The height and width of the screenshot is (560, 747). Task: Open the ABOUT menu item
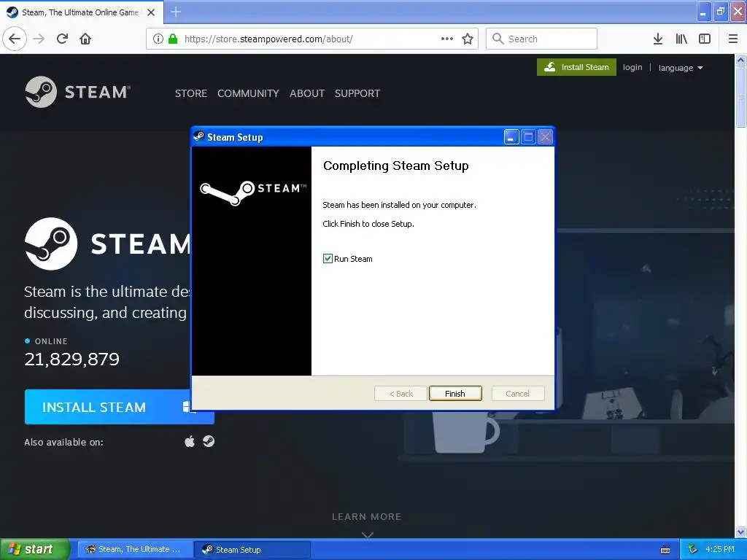coord(307,93)
